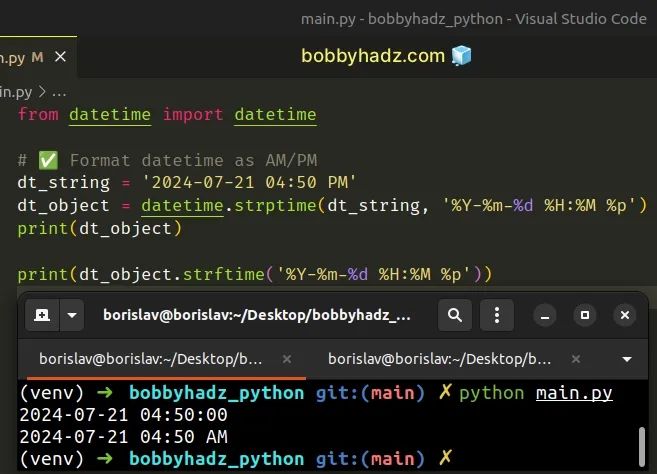Viewport: 657px width, 474px height.
Task: Click the strptime method call
Action: click(274, 205)
